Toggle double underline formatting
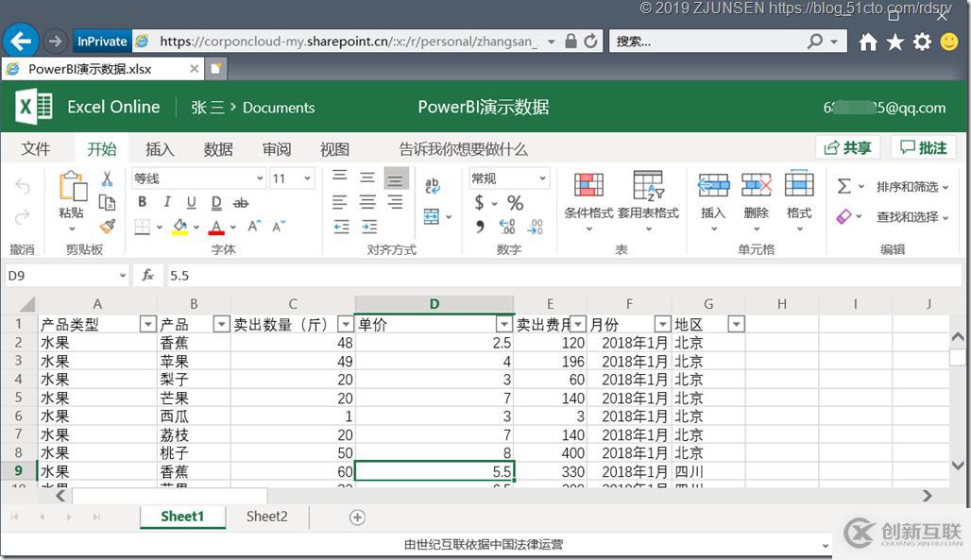Viewport: 971px width, 560px height. point(216,202)
